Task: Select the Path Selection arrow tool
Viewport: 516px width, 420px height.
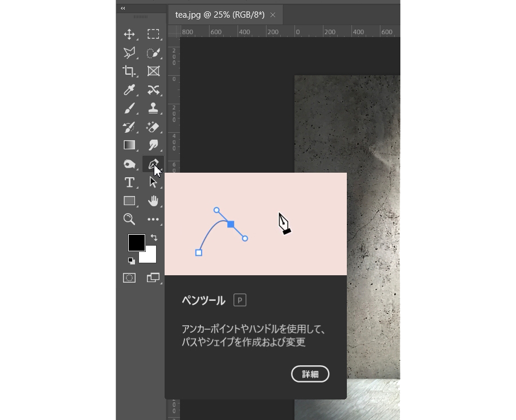Action: (153, 182)
